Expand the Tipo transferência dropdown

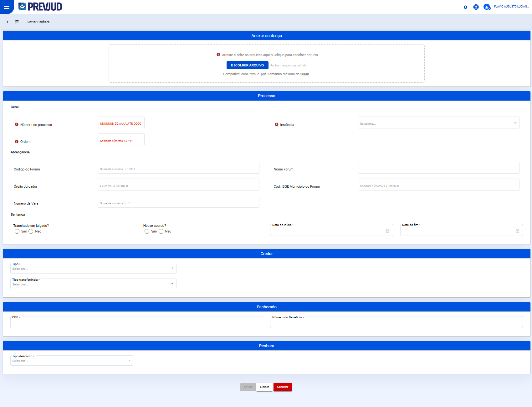(x=93, y=284)
